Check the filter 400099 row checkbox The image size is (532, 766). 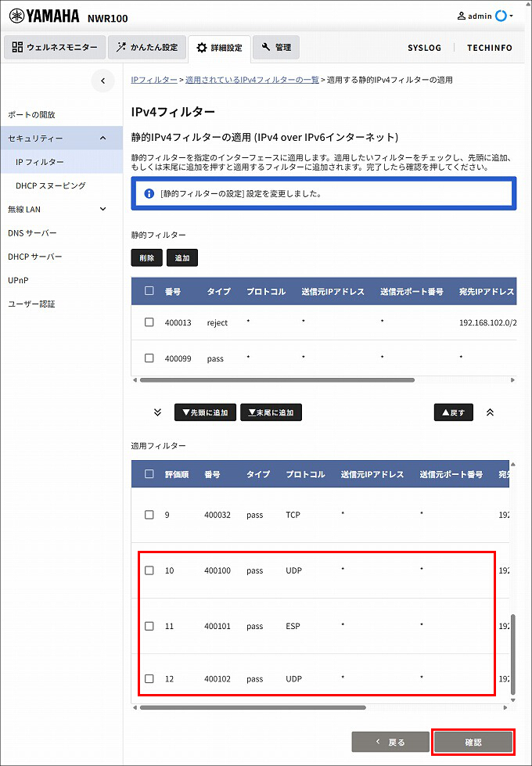(x=149, y=358)
